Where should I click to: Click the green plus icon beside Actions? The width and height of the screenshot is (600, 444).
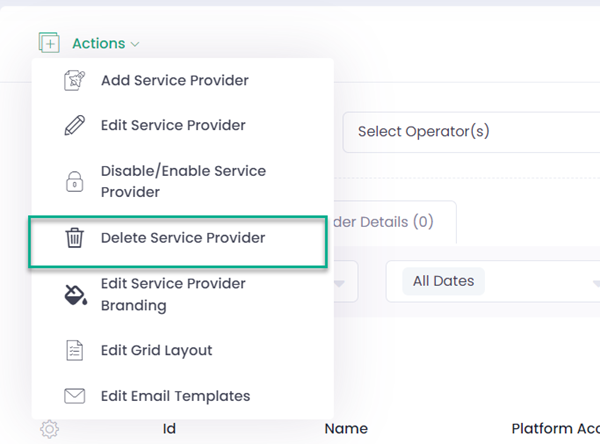pos(48,43)
